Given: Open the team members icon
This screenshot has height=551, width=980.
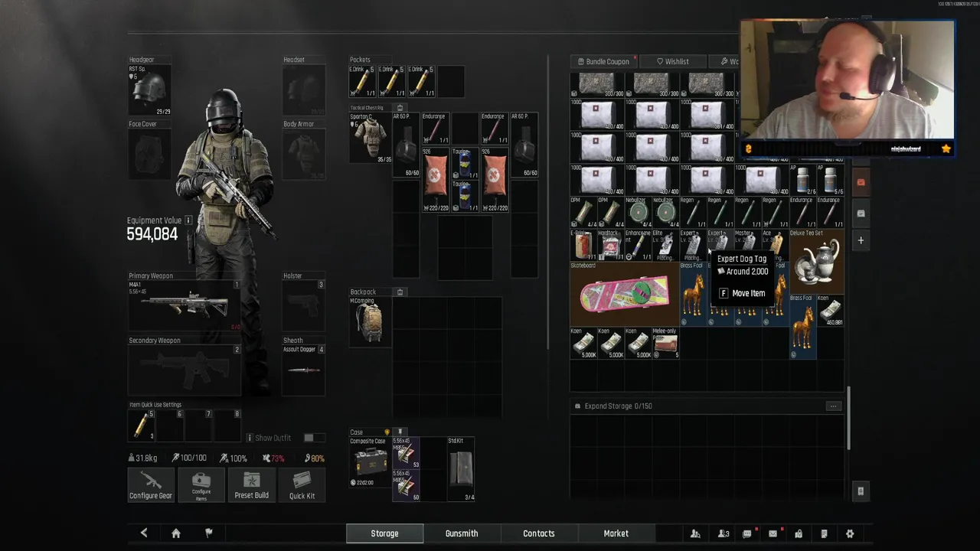Looking at the screenshot, I should pyautogui.click(x=723, y=533).
